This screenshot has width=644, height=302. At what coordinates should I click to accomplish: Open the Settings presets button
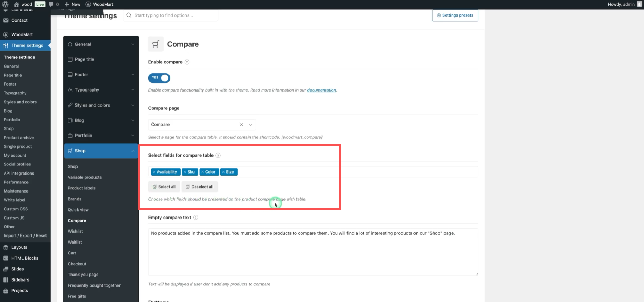[x=455, y=15]
